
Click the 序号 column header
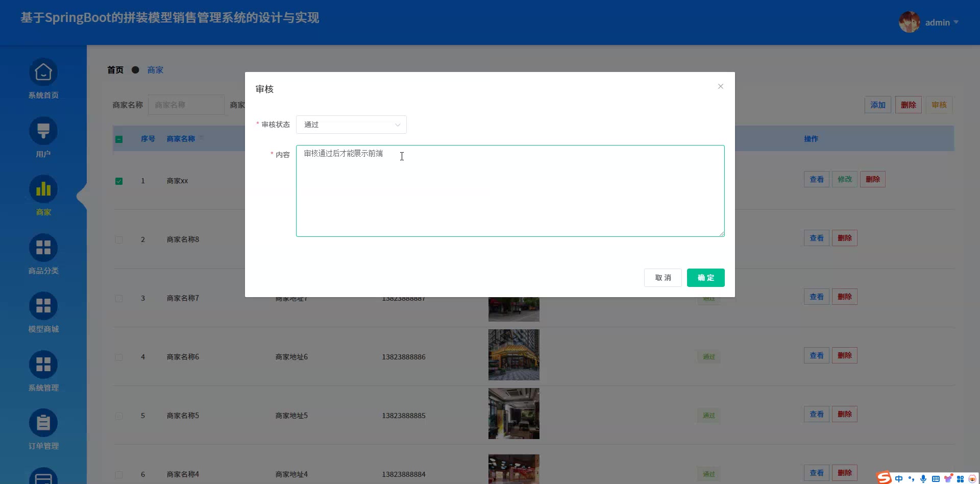(x=148, y=139)
